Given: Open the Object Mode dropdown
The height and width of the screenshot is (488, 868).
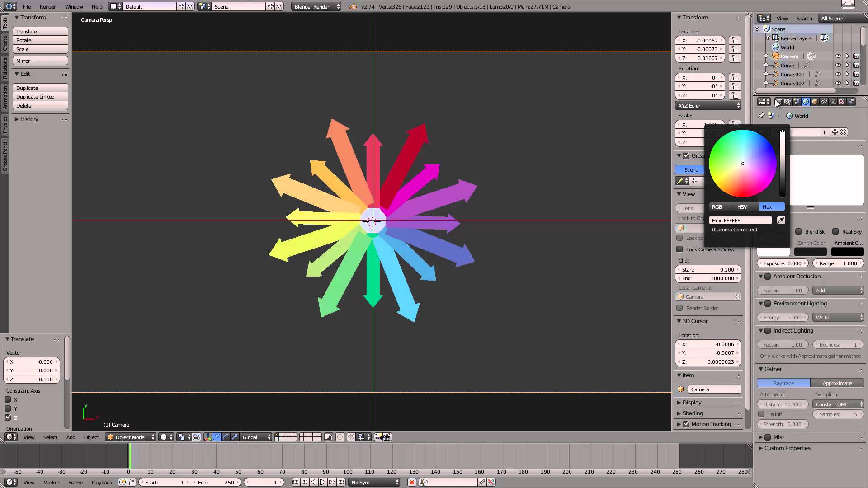Looking at the screenshot, I should click(130, 437).
